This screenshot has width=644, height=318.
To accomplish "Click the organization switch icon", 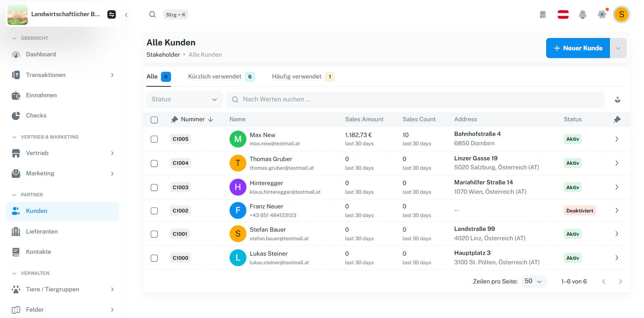I will coord(111,15).
